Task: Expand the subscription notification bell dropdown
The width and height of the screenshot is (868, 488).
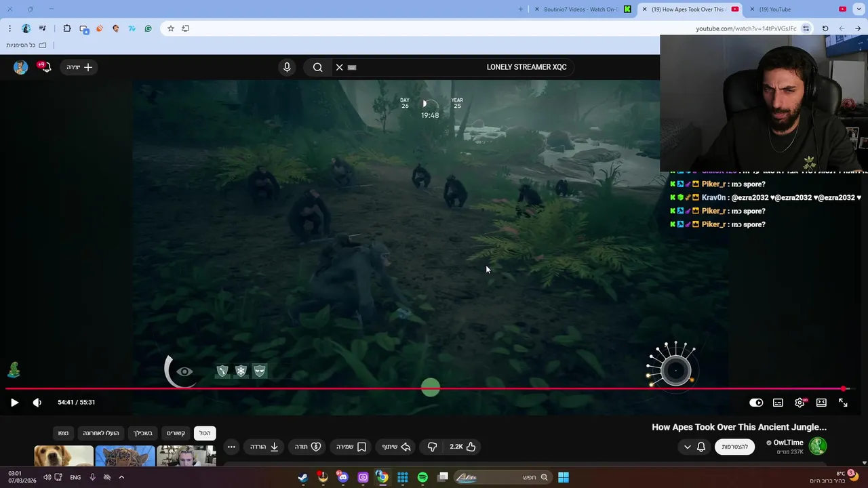Action: pos(694,447)
